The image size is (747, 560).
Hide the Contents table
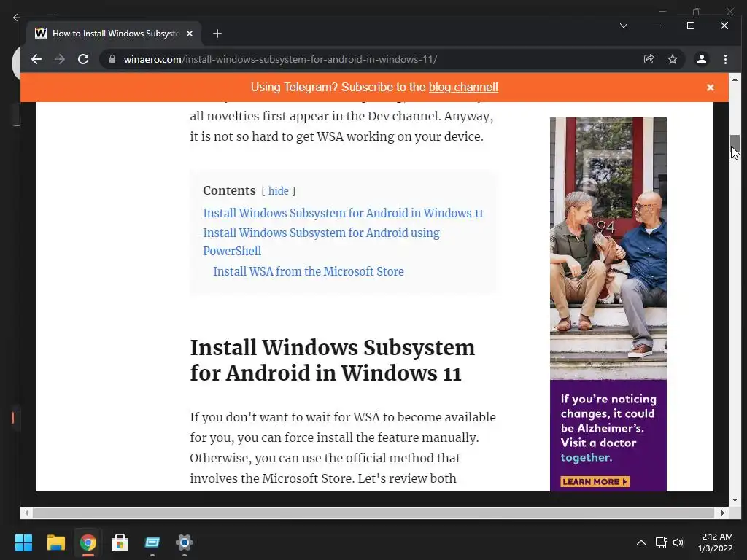tap(278, 191)
